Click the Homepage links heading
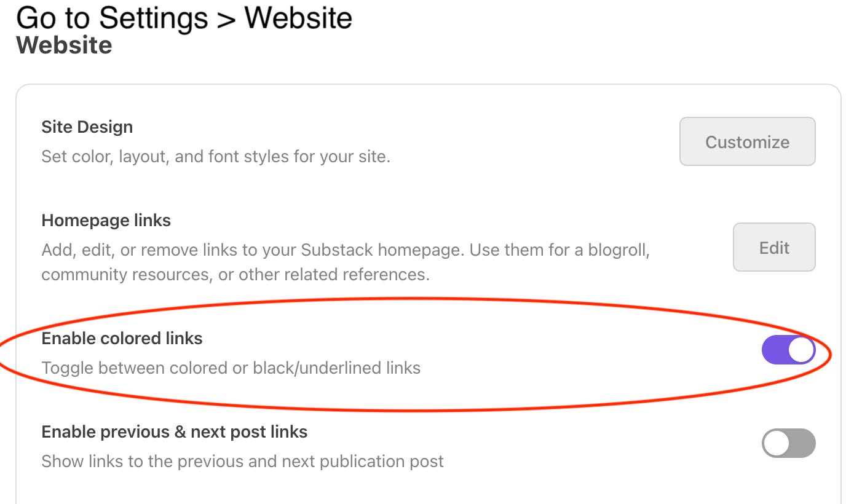 [106, 220]
